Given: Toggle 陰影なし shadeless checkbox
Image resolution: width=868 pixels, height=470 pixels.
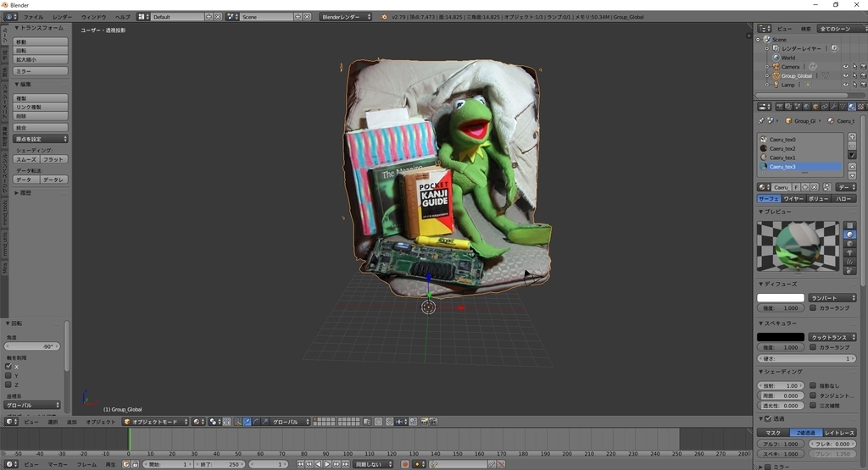Looking at the screenshot, I should [813, 385].
